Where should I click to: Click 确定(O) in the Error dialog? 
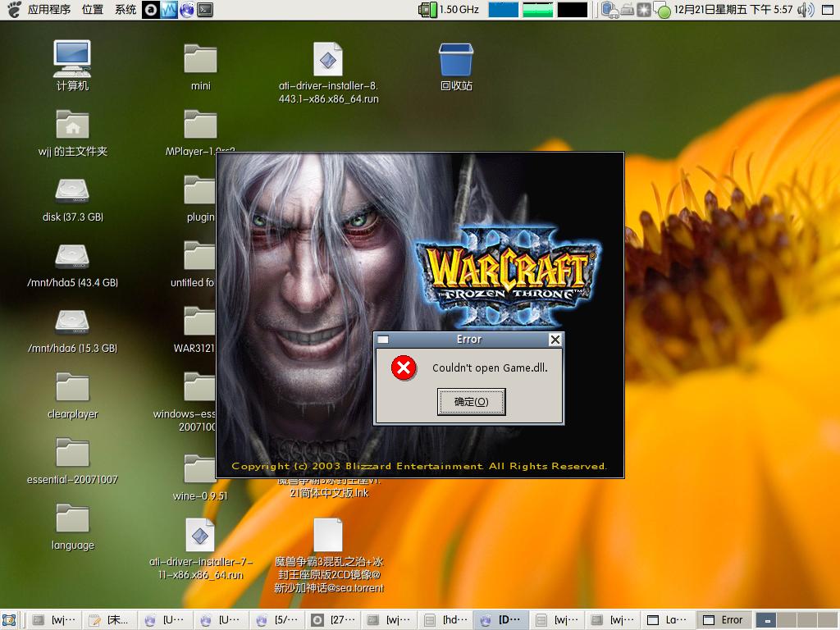pyautogui.click(x=472, y=402)
